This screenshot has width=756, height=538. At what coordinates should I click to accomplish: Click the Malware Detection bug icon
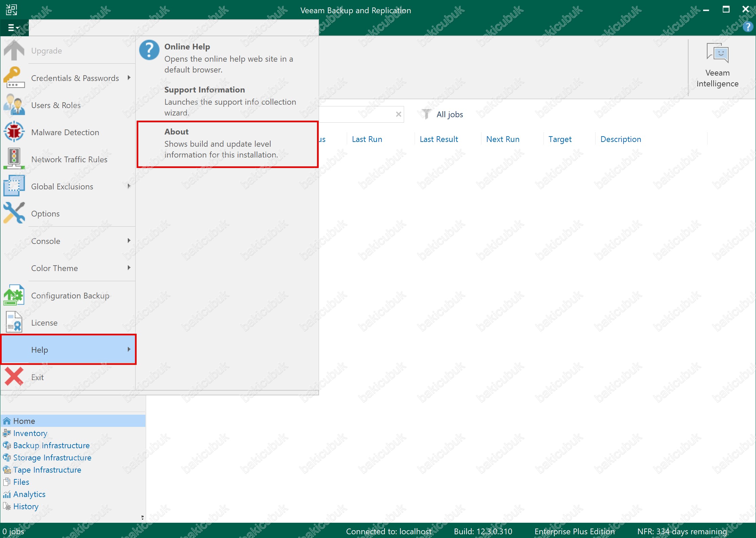click(14, 132)
